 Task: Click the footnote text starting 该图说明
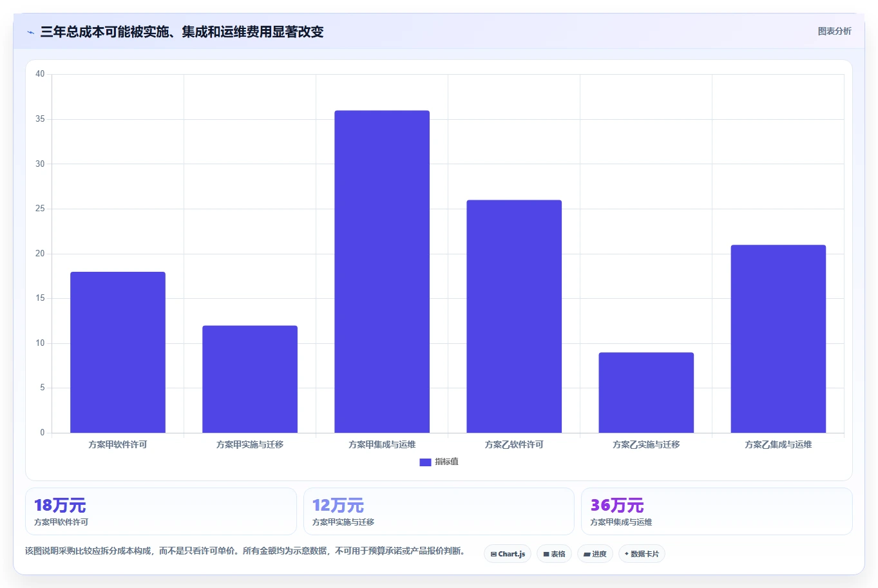245,551
